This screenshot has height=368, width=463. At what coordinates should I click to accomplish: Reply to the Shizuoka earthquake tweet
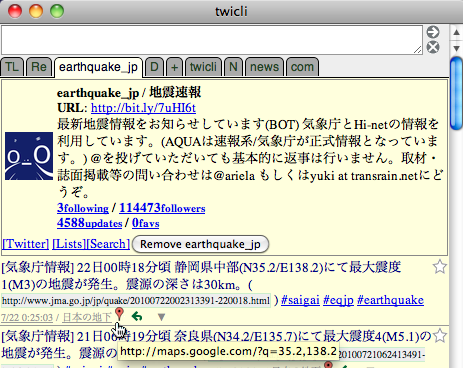(x=137, y=316)
